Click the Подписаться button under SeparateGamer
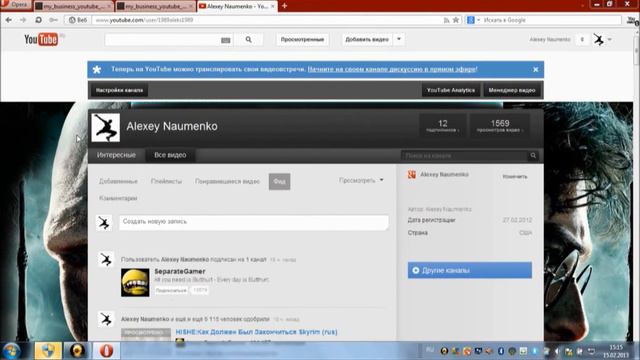The image size is (640, 360). (x=171, y=290)
